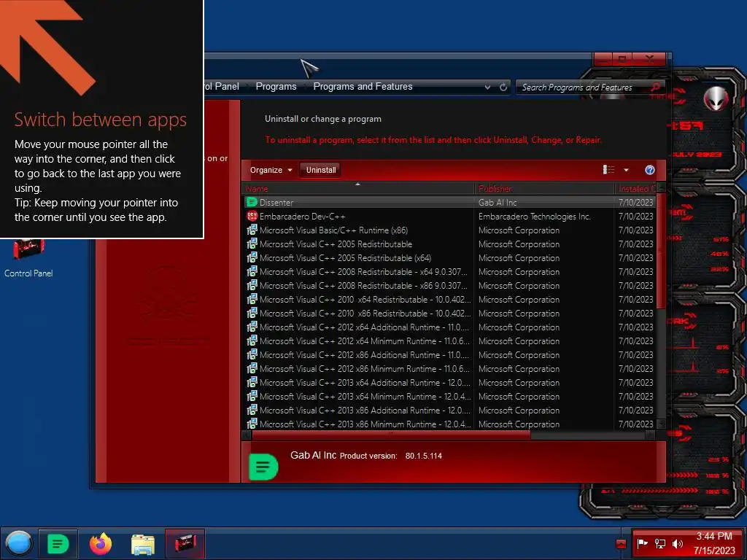Viewport: 747px width, 560px height.
Task: Expand the view options dropdown arrow
Action: pos(626,170)
